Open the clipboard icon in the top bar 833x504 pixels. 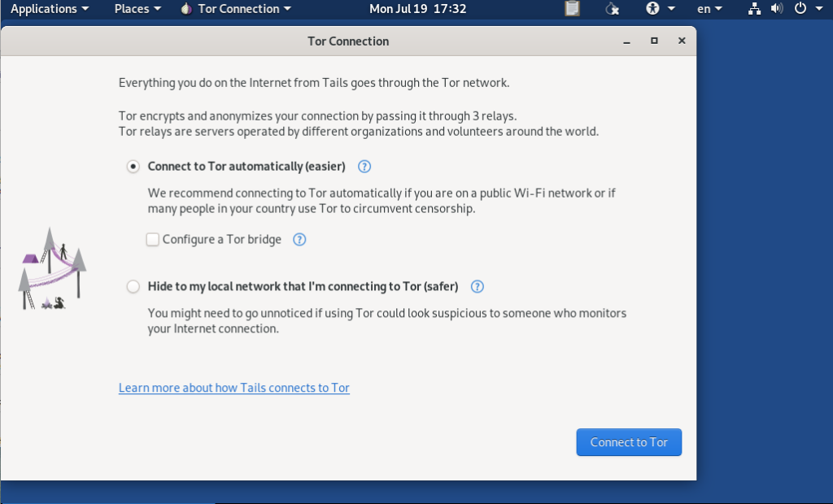click(572, 9)
